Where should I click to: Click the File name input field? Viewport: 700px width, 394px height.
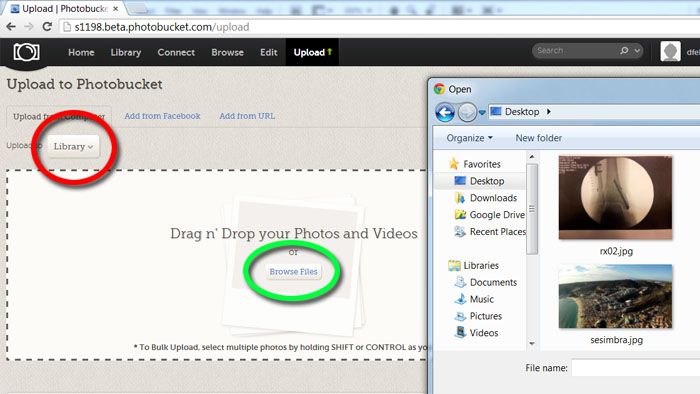click(636, 368)
